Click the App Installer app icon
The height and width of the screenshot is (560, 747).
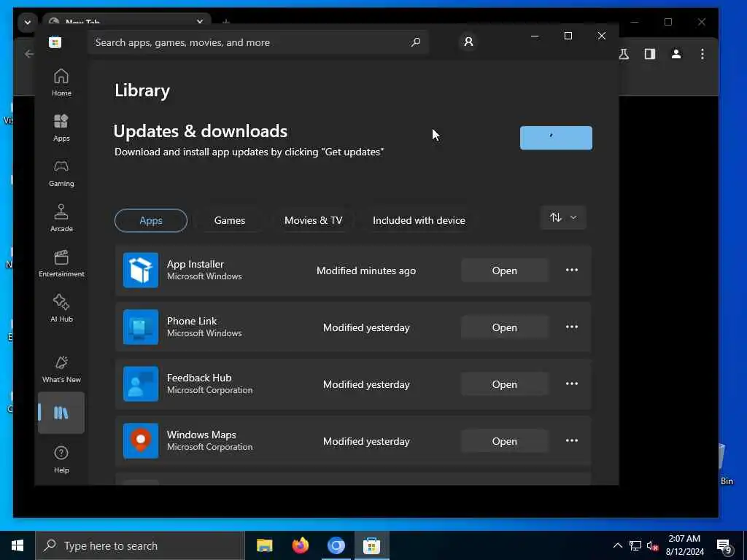coord(141,270)
